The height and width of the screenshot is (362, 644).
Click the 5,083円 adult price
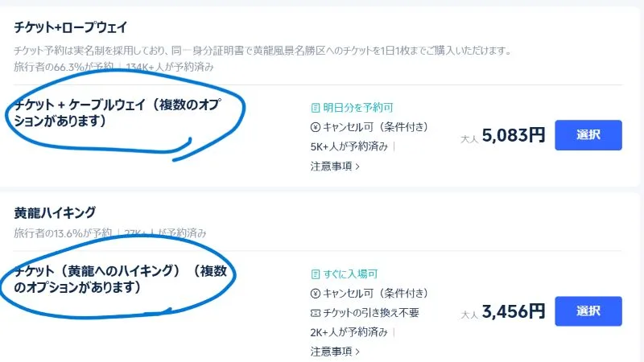coord(514,135)
